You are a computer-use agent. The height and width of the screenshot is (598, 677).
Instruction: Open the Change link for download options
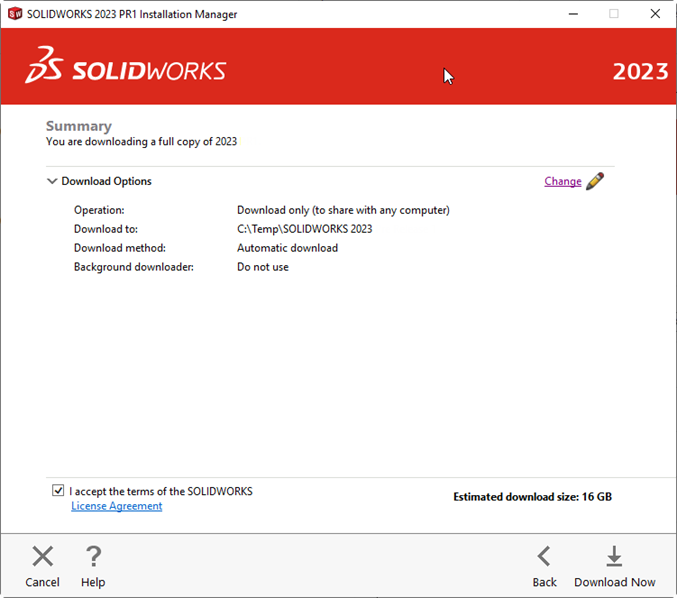(x=562, y=181)
